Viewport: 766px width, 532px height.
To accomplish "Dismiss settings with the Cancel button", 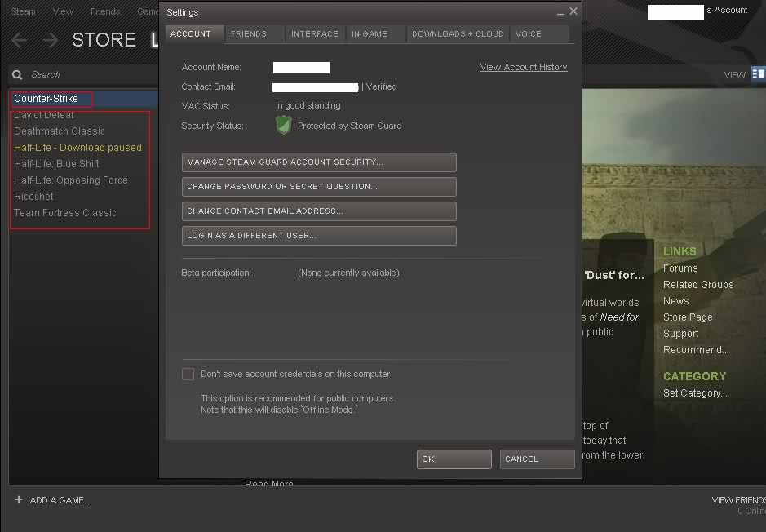I will [x=538, y=459].
